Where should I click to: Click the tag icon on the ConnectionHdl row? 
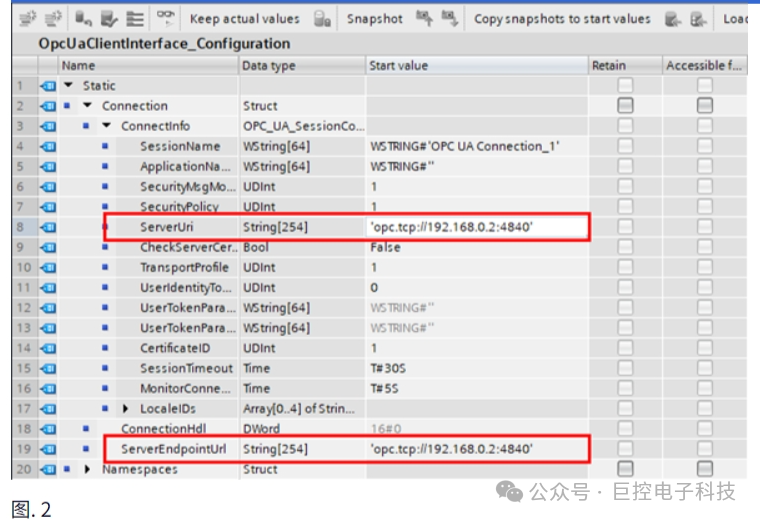pos(48,429)
